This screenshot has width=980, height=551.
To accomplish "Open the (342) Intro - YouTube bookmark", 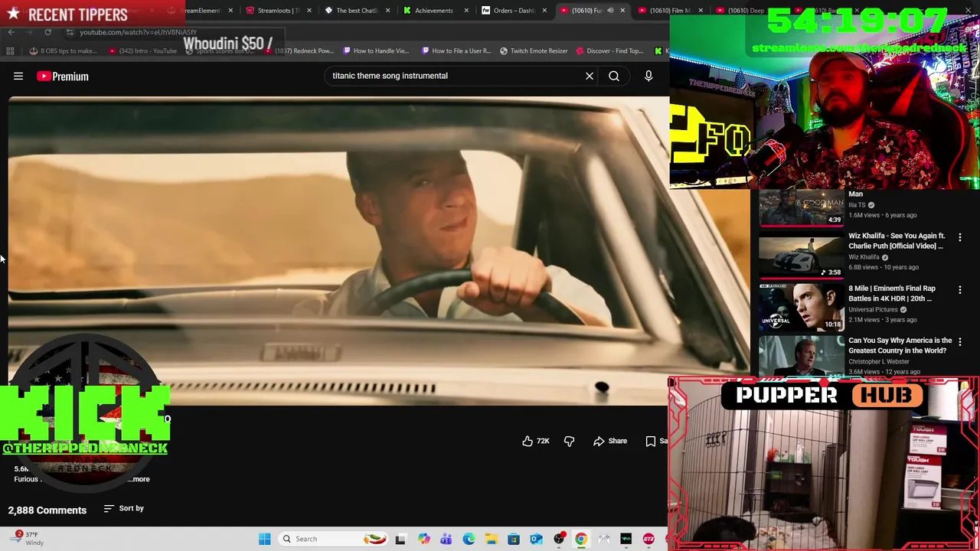I will 142,51.
